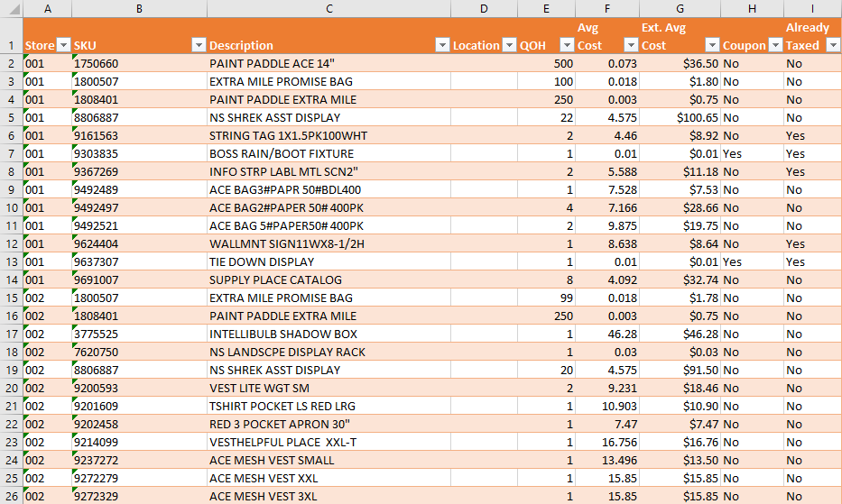Click Avg Cost value 46.28
The height and width of the screenshot is (504, 842).
[606, 334]
